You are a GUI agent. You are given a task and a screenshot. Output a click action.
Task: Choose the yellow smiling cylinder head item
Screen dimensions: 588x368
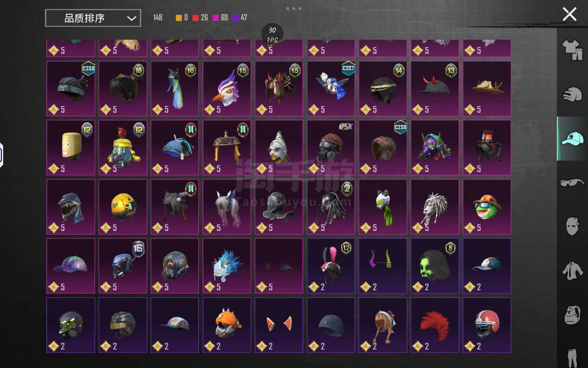pos(71,147)
